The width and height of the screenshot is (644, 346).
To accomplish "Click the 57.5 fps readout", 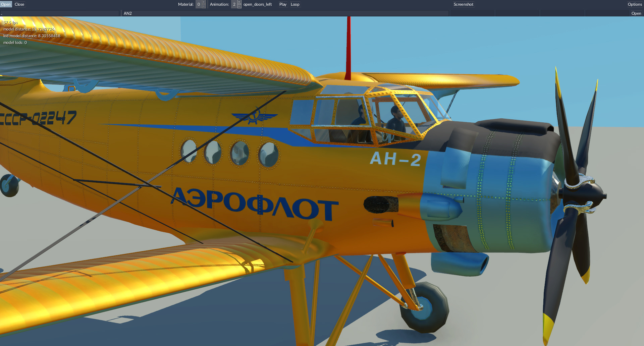I will tap(10, 22).
